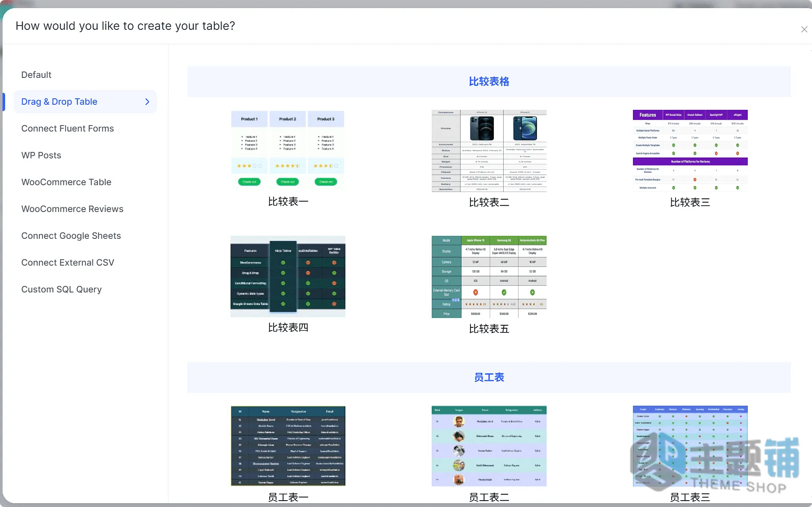Choose Custom SQL Query option
The image size is (812, 507).
62,289
